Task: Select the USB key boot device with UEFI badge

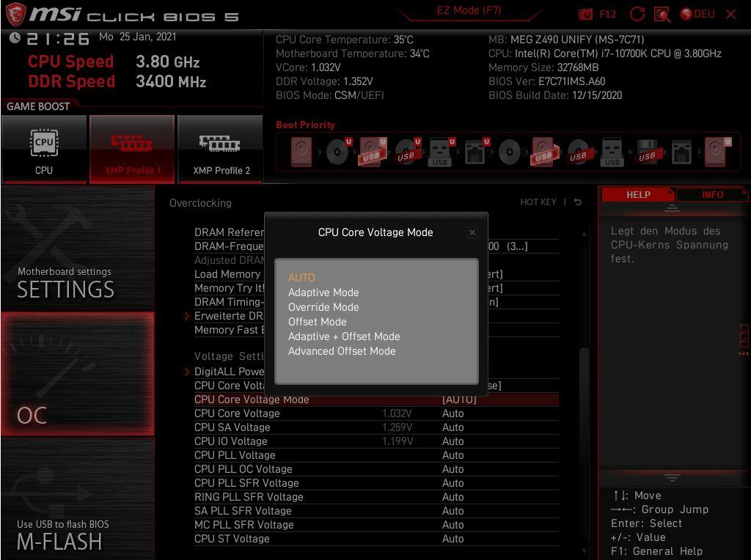Action: pos(441,152)
